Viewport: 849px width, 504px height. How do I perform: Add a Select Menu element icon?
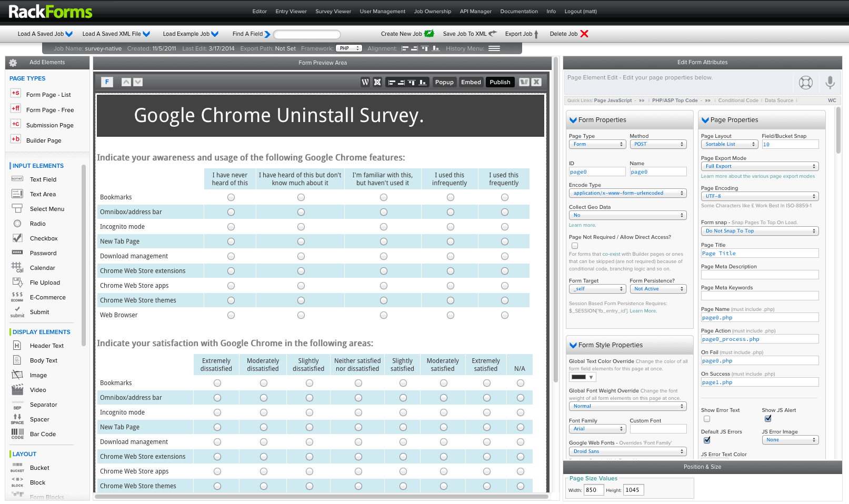(17, 208)
